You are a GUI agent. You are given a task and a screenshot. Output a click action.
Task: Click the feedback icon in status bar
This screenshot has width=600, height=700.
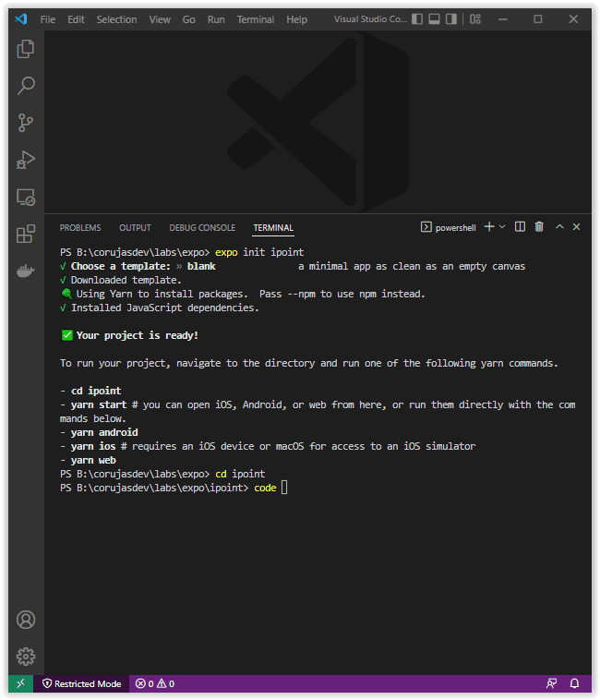coord(551,683)
